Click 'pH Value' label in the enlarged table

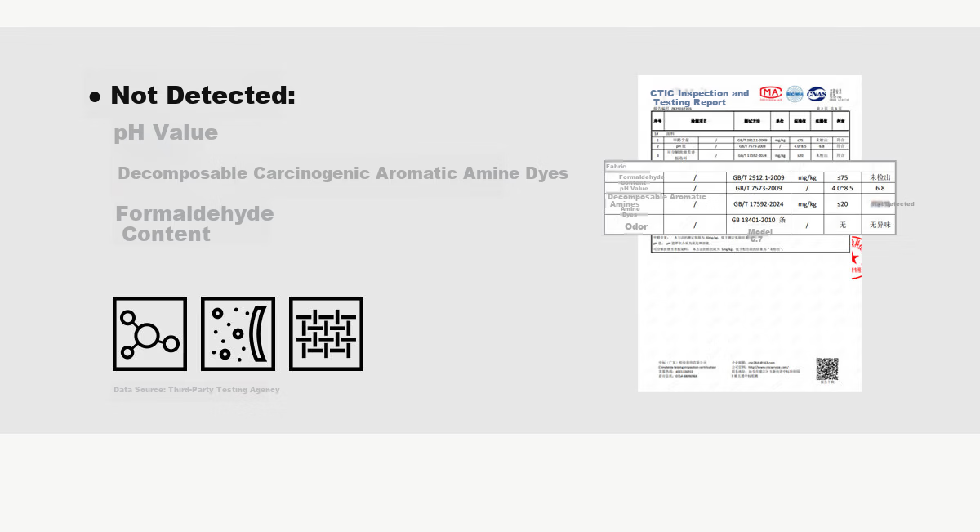(634, 188)
